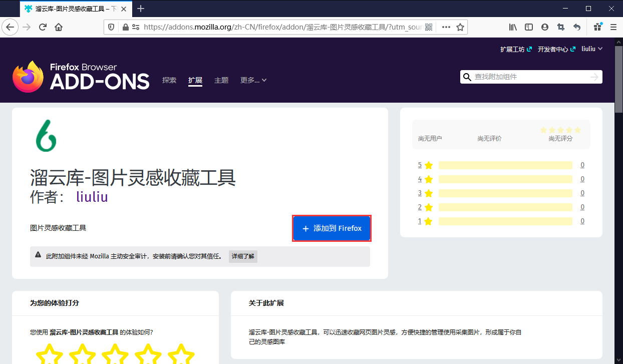Screen dimensions: 623x364
Task: Open the Firefox hamburger menu
Action: 613,27
